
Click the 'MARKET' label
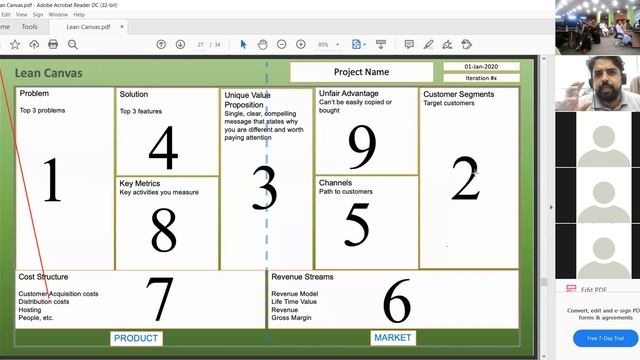point(393,338)
